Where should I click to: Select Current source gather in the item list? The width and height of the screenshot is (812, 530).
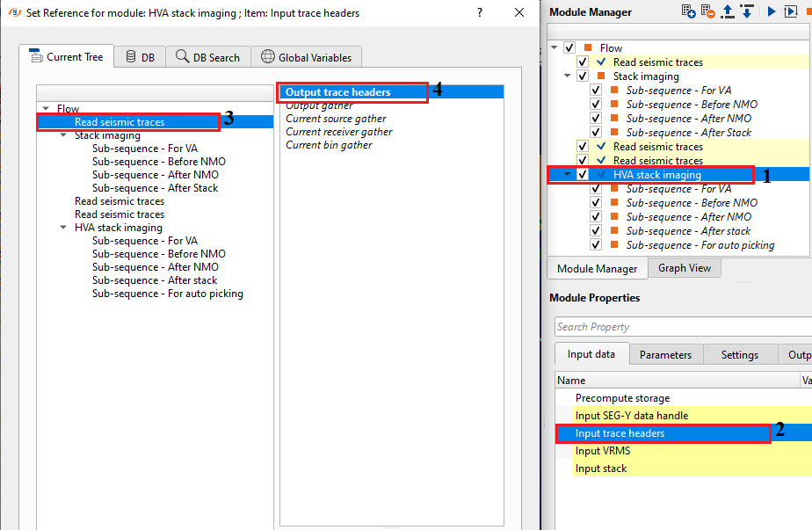pyautogui.click(x=336, y=119)
